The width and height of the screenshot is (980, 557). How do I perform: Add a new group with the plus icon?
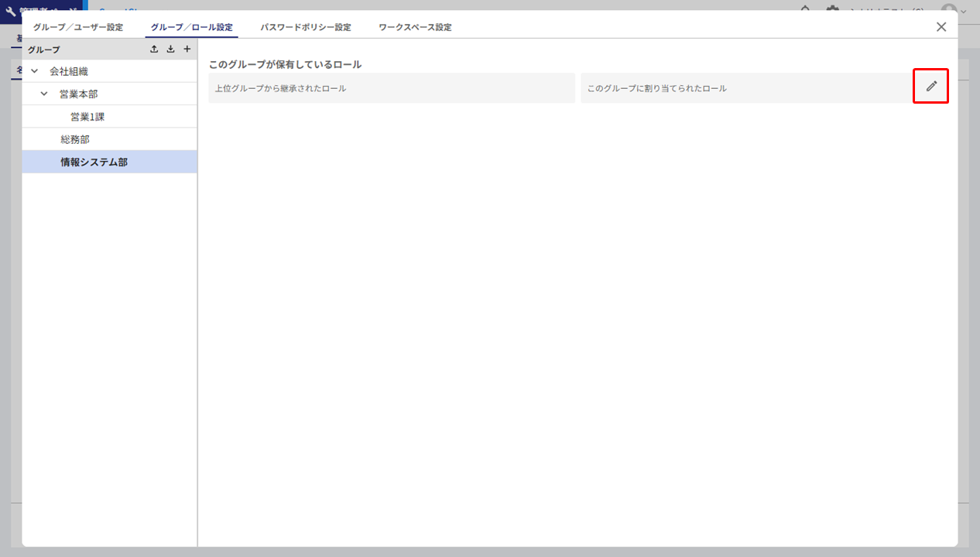coord(187,50)
